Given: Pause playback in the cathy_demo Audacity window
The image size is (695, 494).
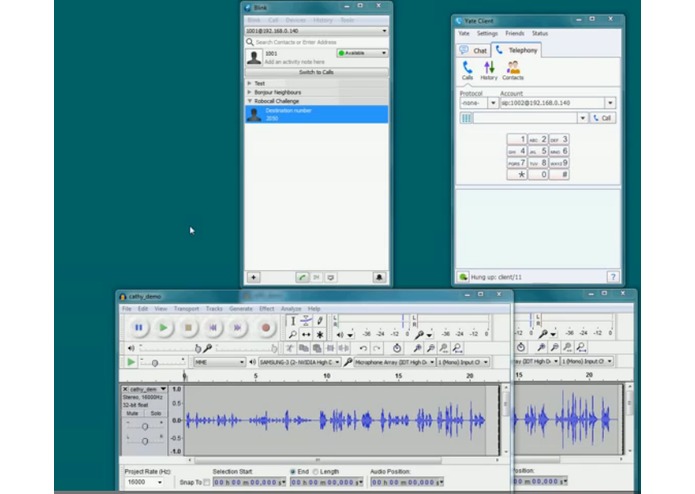Looking at the screenshot, I should [x=139, y=327].
